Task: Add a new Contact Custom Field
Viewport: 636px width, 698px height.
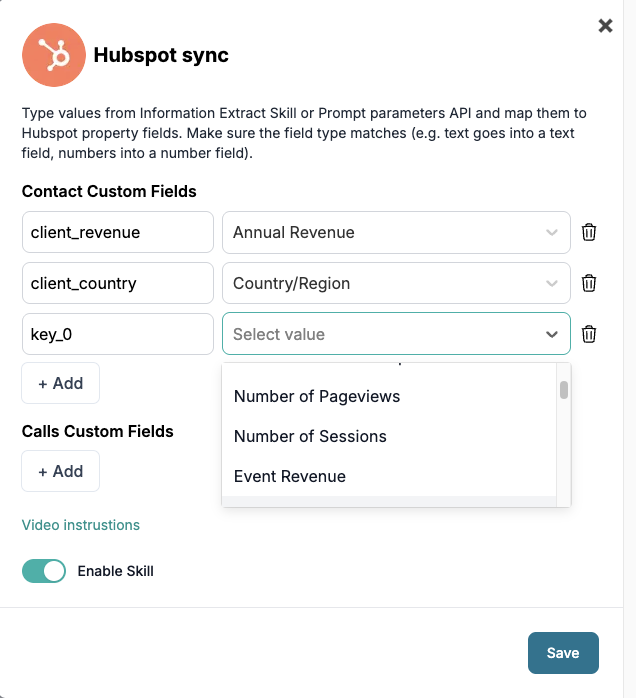Action: [60, 383]
